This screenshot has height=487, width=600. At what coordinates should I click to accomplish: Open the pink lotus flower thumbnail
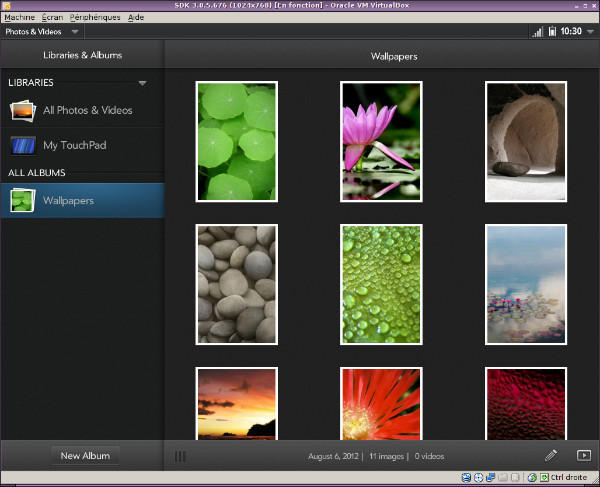pyautogui.click(x=381, y=142)
